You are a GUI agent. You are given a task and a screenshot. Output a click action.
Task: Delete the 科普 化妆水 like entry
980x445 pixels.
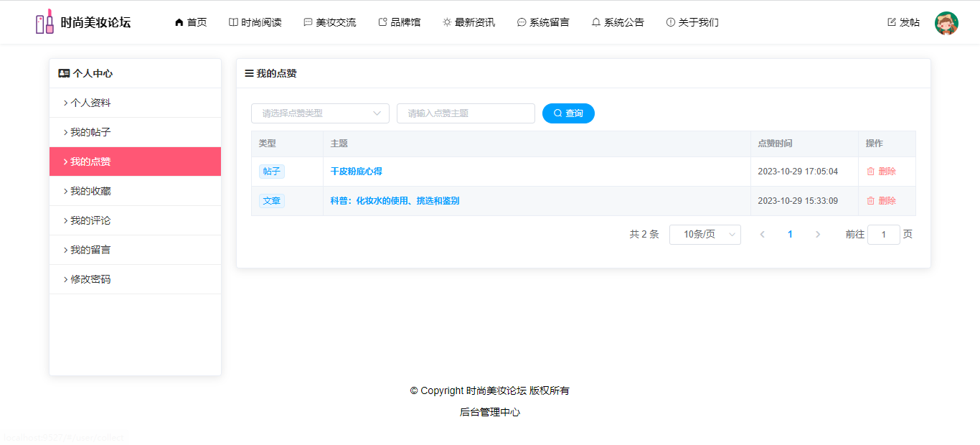pyautogui.click(x=881, y=201)
